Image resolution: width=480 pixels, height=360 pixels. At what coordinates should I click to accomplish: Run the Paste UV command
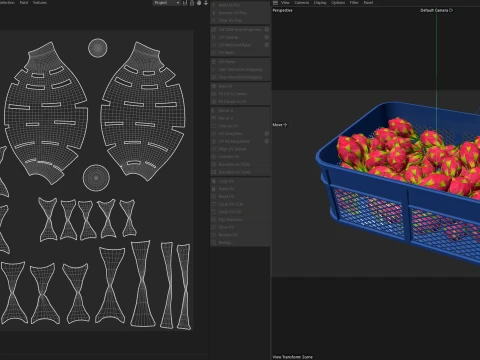(240, 189)
